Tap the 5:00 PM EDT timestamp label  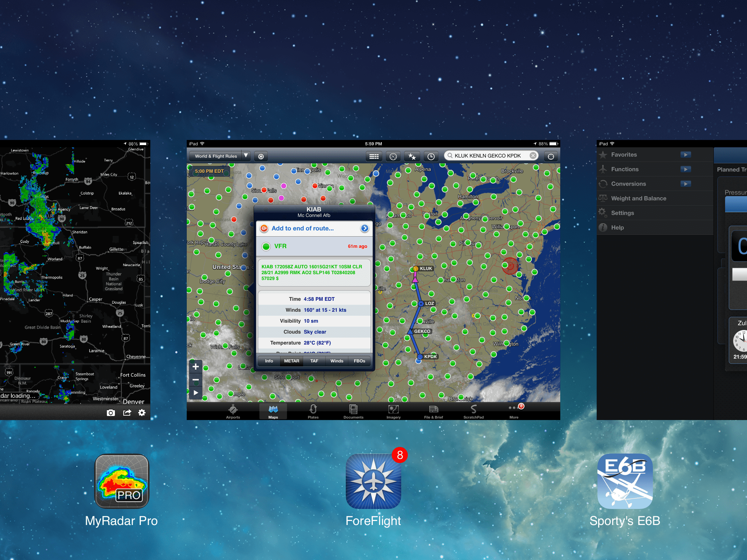pyautogui.click(x=209, y=171)
